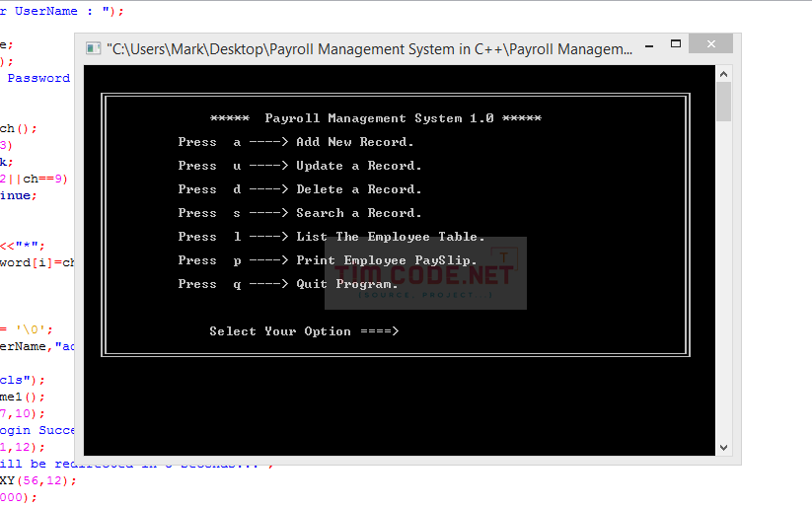The height and width of the screenshot is (507, 812).
Task: Click 'cls");' code line in editor
Action: coord(23,380)
